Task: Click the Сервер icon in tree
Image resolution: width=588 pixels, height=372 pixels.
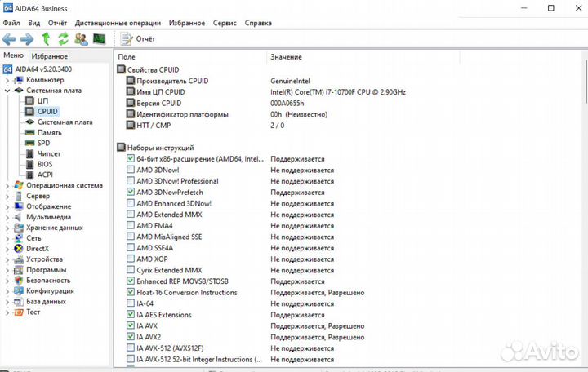Action: click(19, 196)
